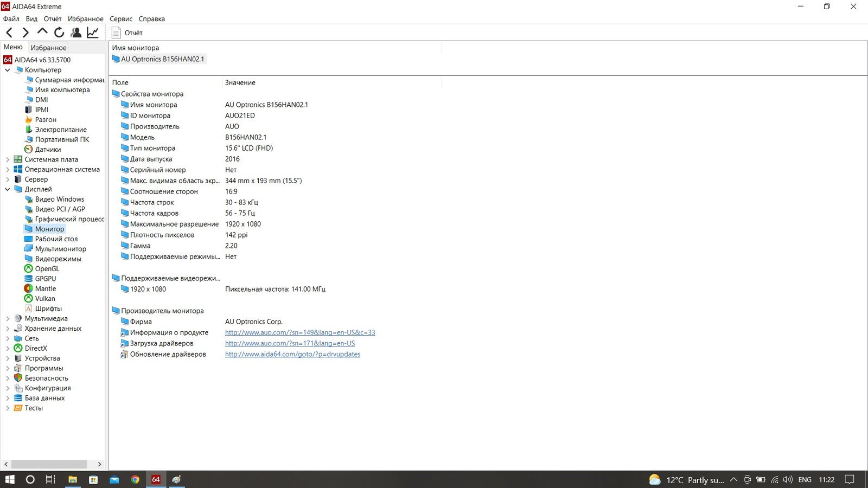Open the aida64.com driver updates link
This screenshot has height=488, width=868.
tap(292, 354)
